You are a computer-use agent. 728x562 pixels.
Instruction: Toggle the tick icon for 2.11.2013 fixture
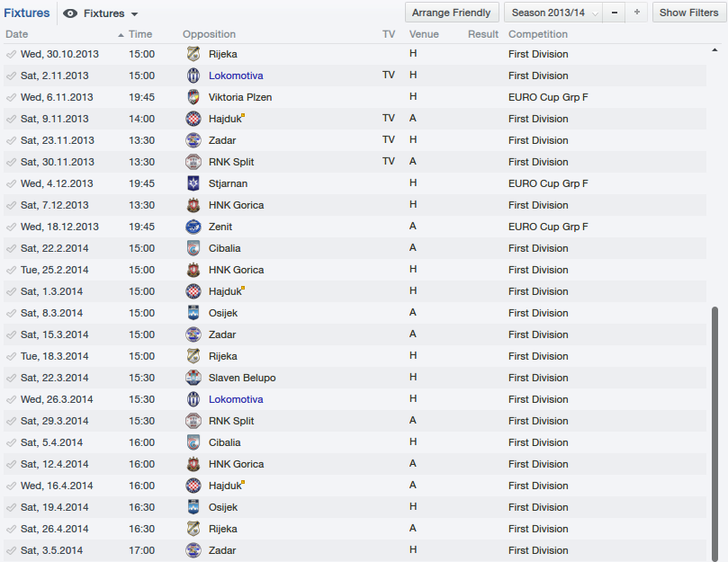[x=11, y=76]
